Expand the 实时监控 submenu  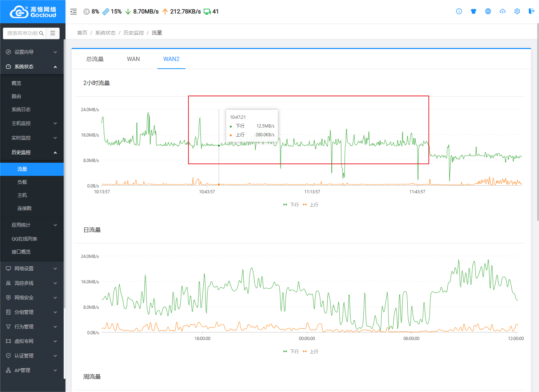click(x=32, y=138)
